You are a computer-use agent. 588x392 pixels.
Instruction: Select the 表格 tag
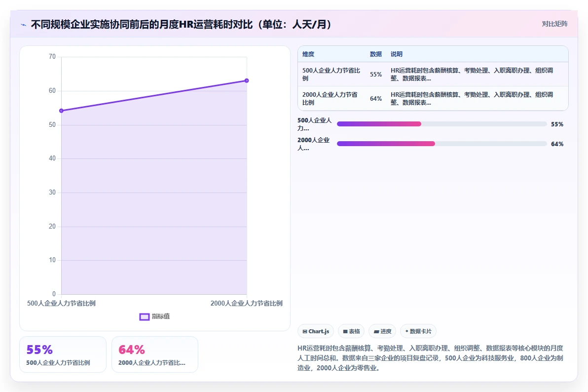click(x=351, y=331)
